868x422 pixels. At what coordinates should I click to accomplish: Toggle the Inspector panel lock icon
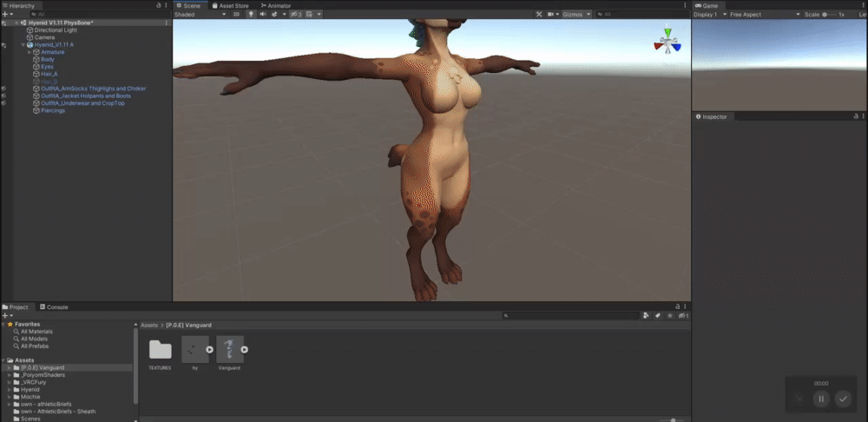[857, 117]
